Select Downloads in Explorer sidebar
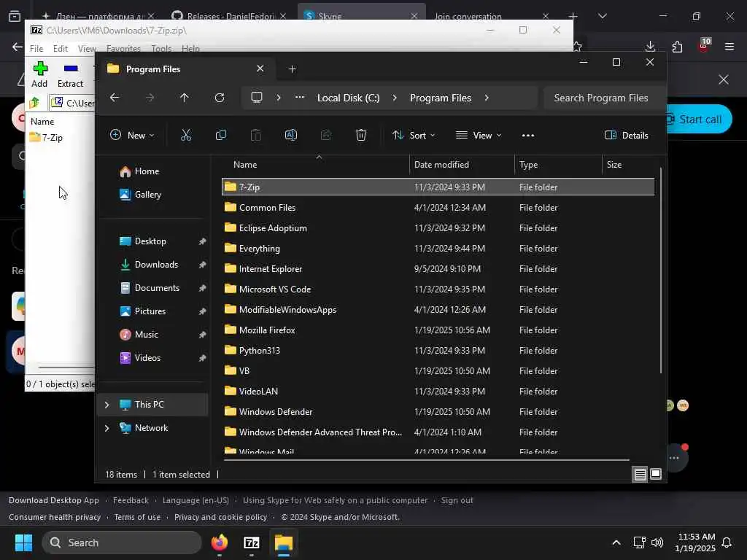The image size is (747, 560). (156, 264)
